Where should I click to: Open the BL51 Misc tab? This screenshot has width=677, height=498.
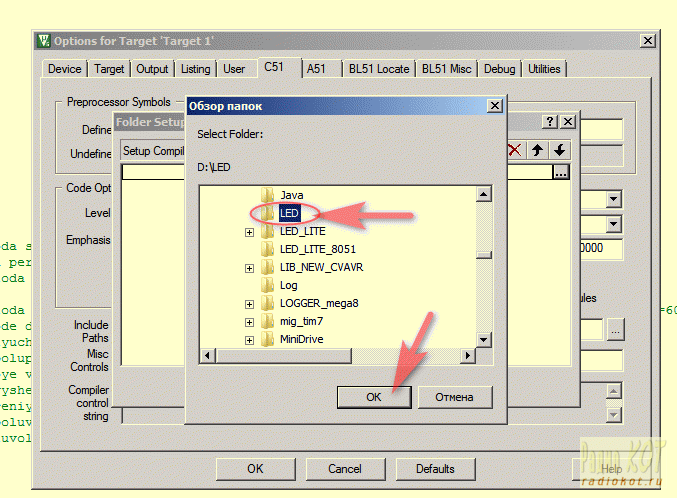click(x=446, y=69)
